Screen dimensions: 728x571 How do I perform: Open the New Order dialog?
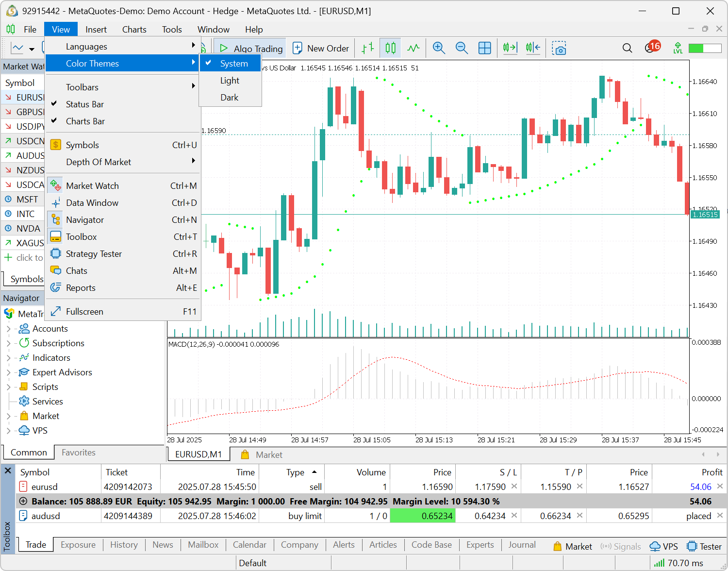pyautogui.click(x=321, y=48)
